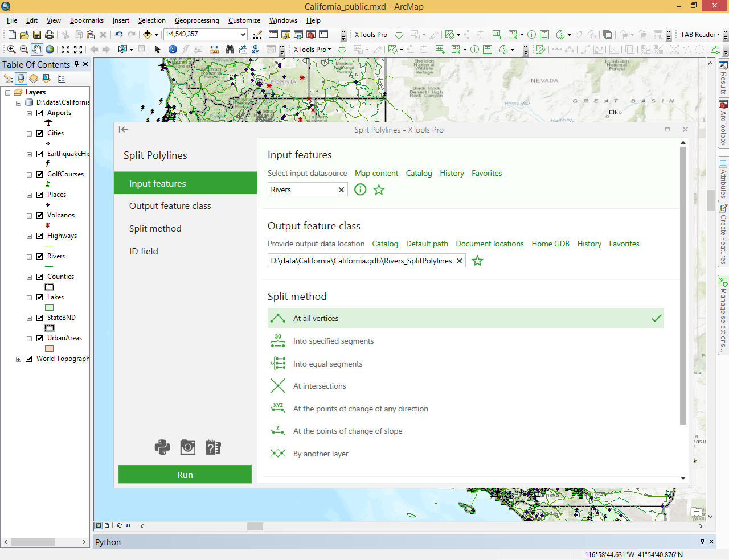
Task: Choose Into equal segments split method
Action: tap(466, 364)
